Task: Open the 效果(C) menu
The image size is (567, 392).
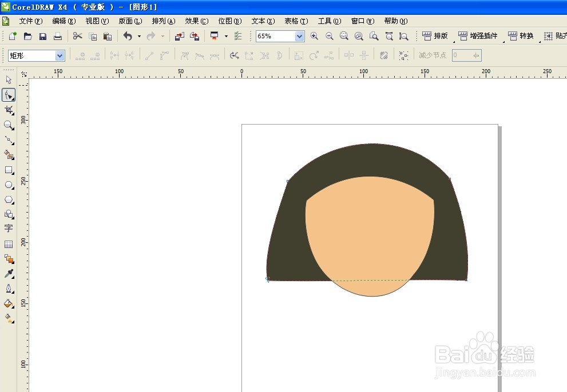Action: click(x=197, y=21)
